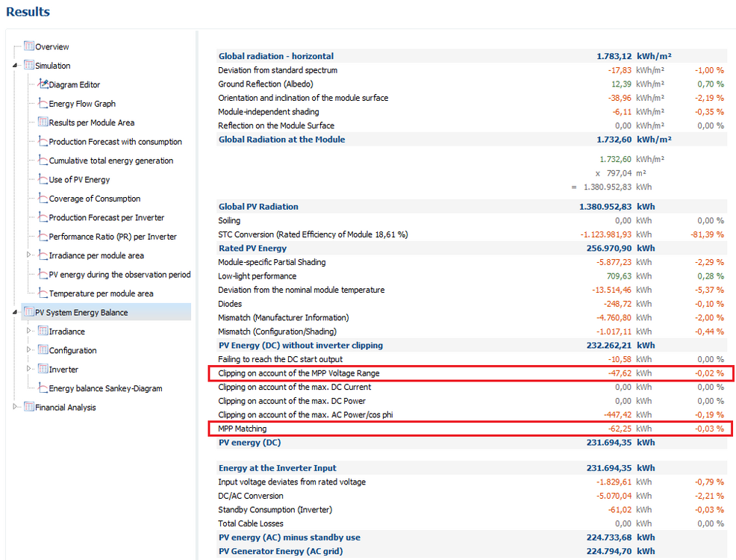
Task: Select the DC/AC Conversion row label
Action: coord(251,496)
